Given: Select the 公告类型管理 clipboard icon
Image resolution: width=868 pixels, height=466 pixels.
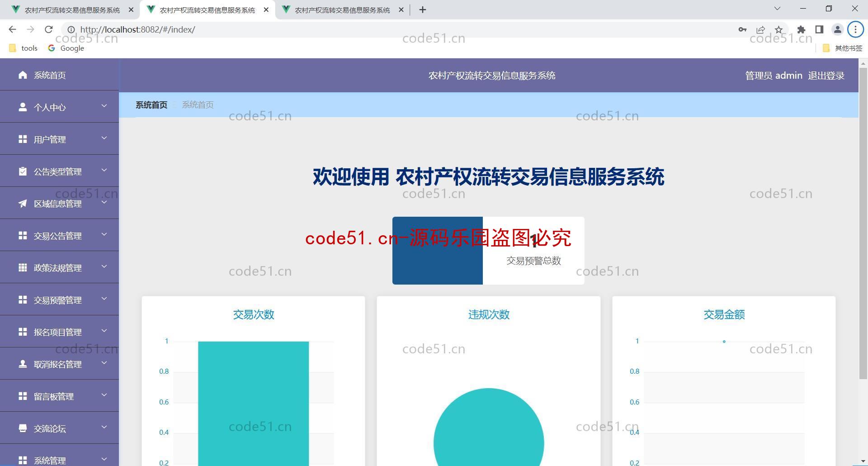Looking at the screenshot, I should (23, 171).
